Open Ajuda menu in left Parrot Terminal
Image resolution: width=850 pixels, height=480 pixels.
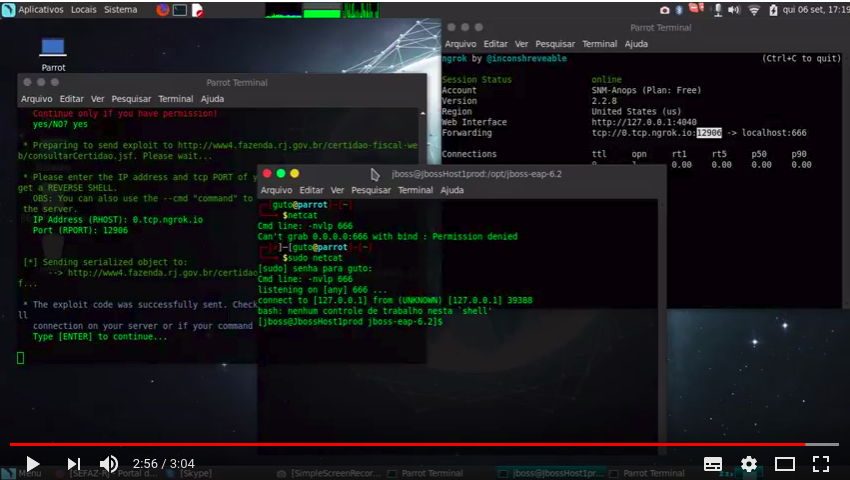[212, 99]
